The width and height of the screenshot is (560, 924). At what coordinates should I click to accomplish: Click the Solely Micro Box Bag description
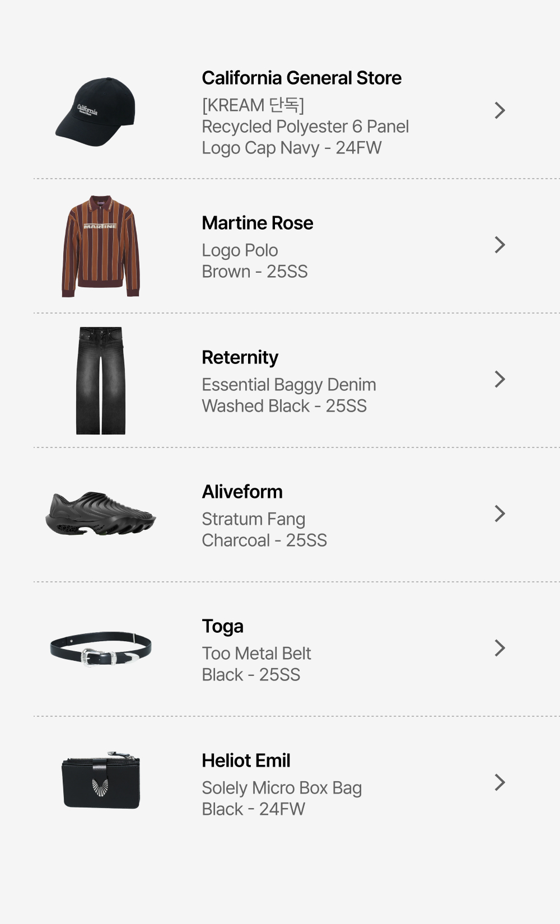click(282, 798)
